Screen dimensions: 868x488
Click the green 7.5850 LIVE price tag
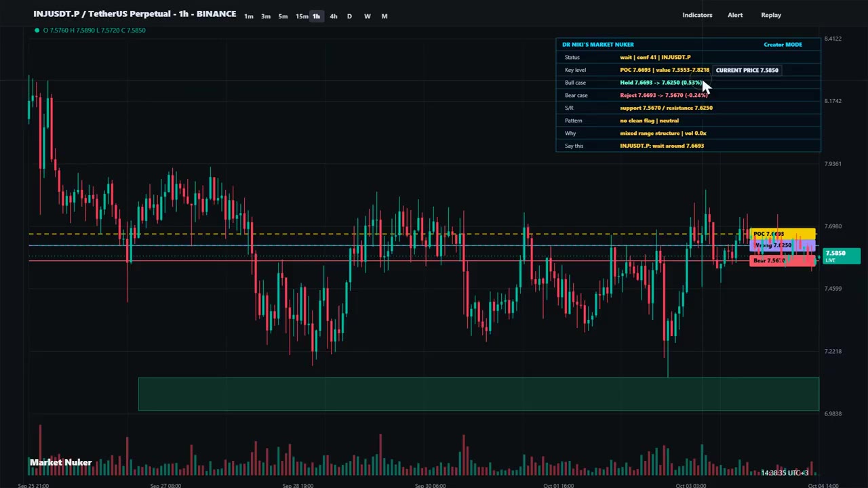(842, 256)
